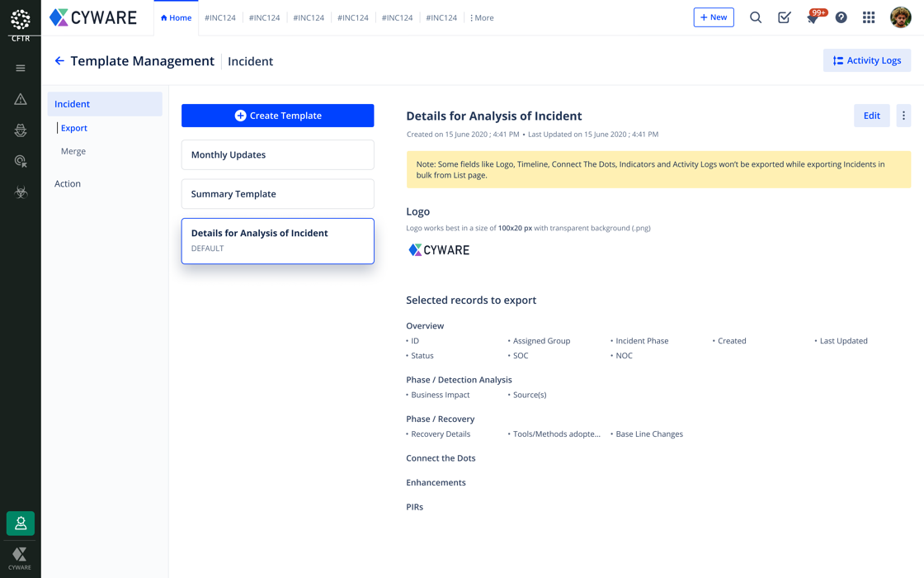
Task: Expand the Action section in left panel
Action: tap(68, 183)
